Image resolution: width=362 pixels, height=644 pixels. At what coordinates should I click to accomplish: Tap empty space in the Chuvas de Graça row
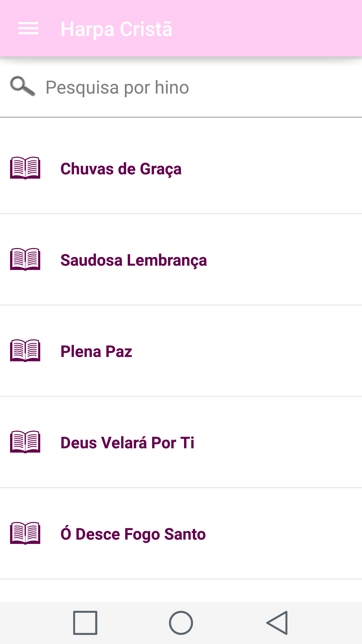click(271, 169)
